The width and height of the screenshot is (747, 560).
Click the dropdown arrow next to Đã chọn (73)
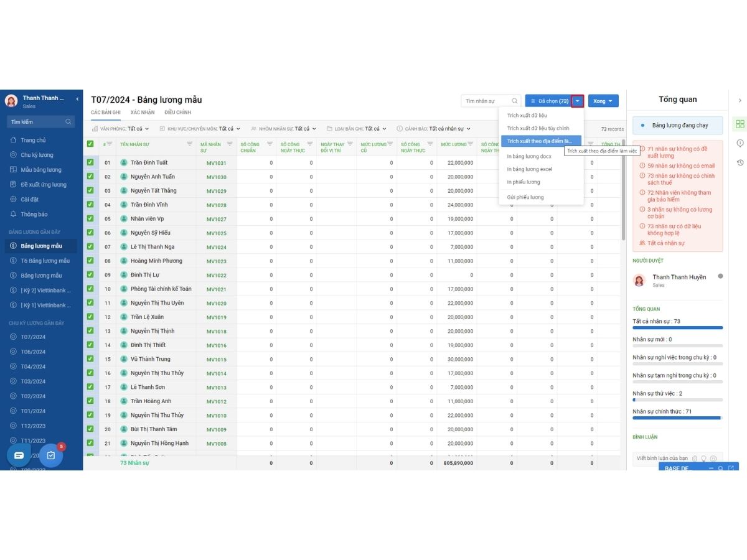coord(578,101)
